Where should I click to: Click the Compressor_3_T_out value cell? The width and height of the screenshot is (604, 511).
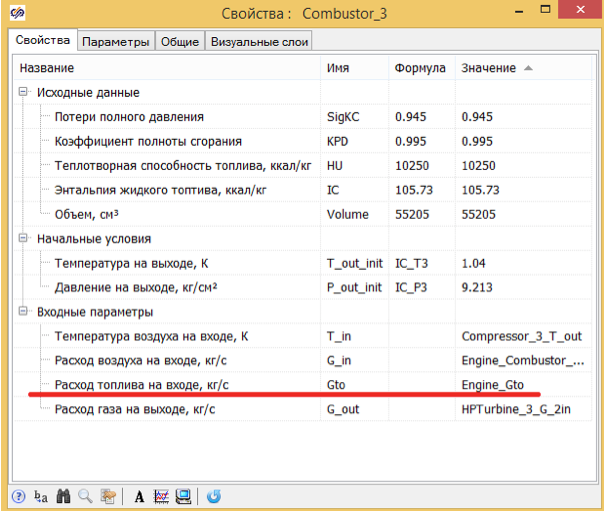(x=522, y=336)
